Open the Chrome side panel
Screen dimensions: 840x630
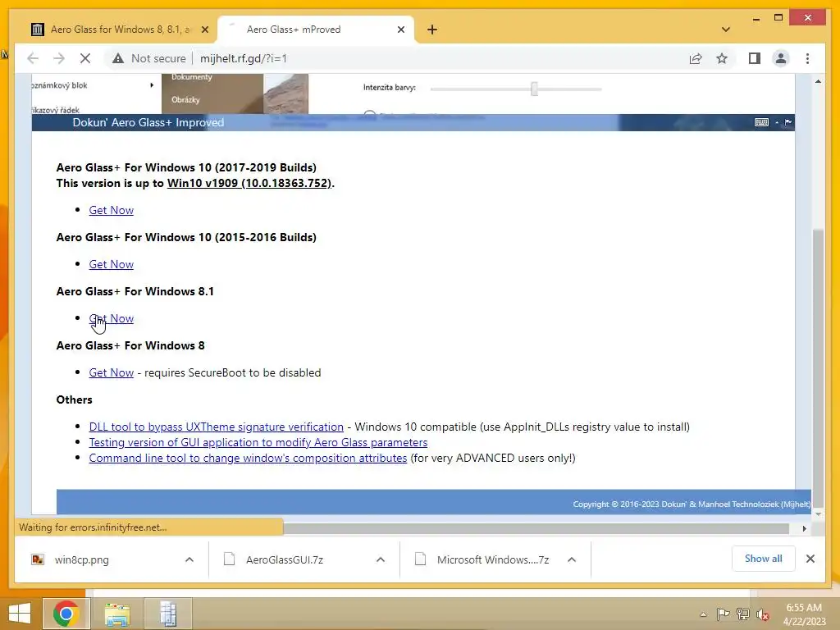point(755,58)
